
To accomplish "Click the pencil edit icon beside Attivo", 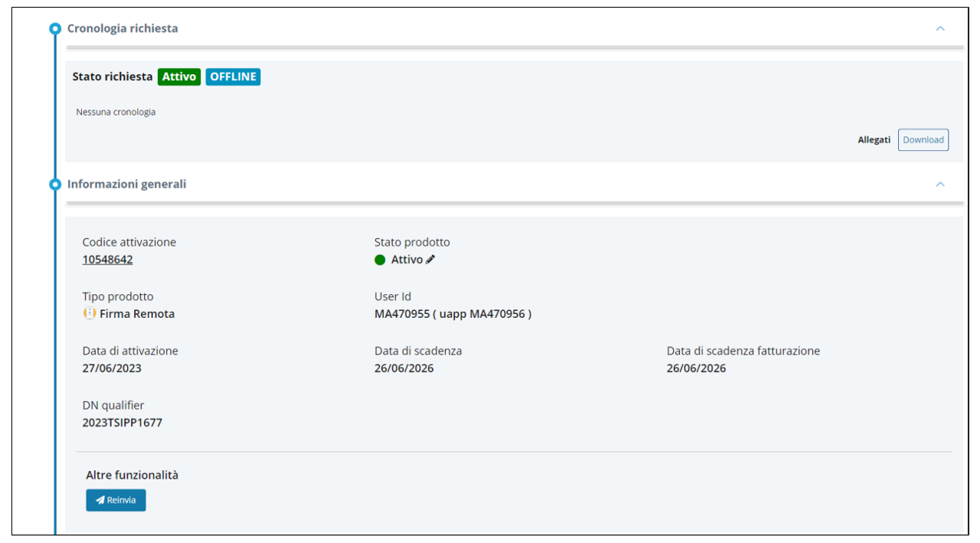I will click(430, 260).
